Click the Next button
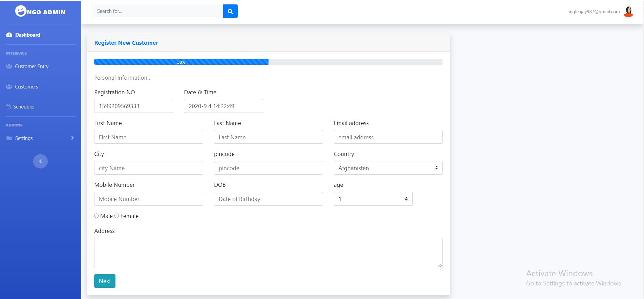This screenshot has width=644, height=299. coord(105,281)
